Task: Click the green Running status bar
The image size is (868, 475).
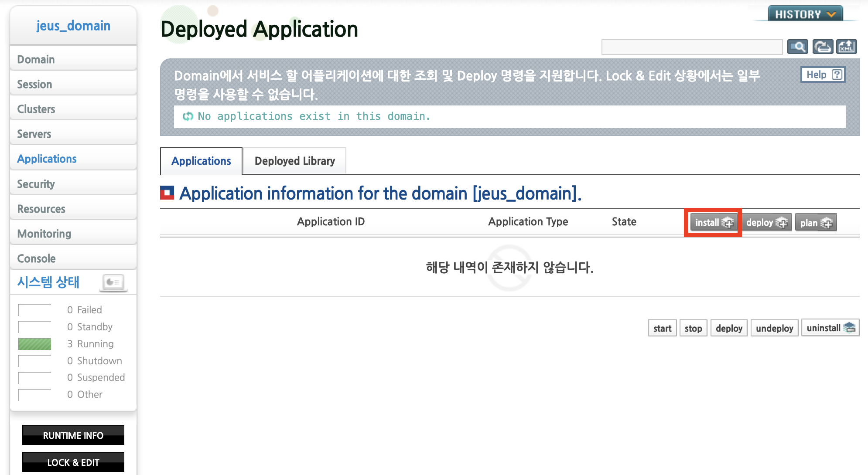Action: pos(34,344)
